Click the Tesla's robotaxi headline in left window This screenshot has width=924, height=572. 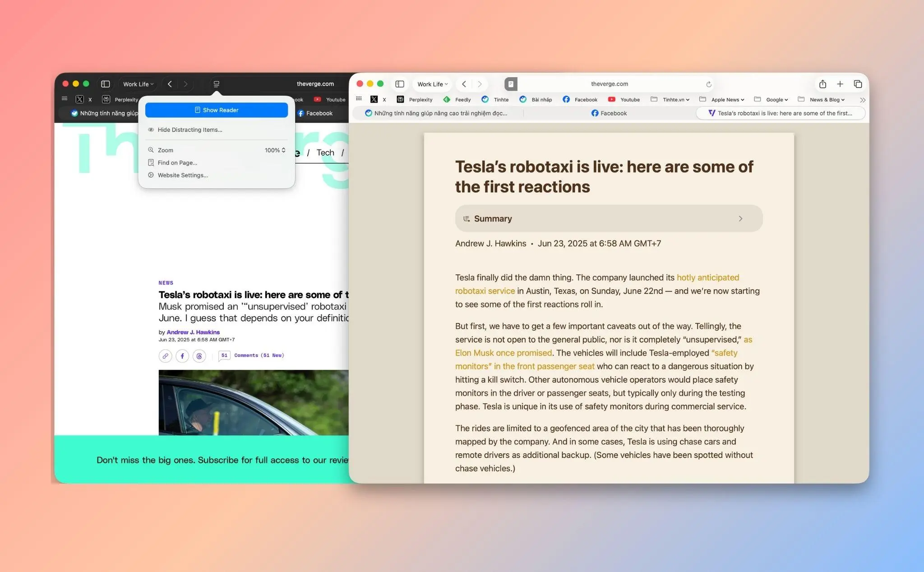pos(254,295)
